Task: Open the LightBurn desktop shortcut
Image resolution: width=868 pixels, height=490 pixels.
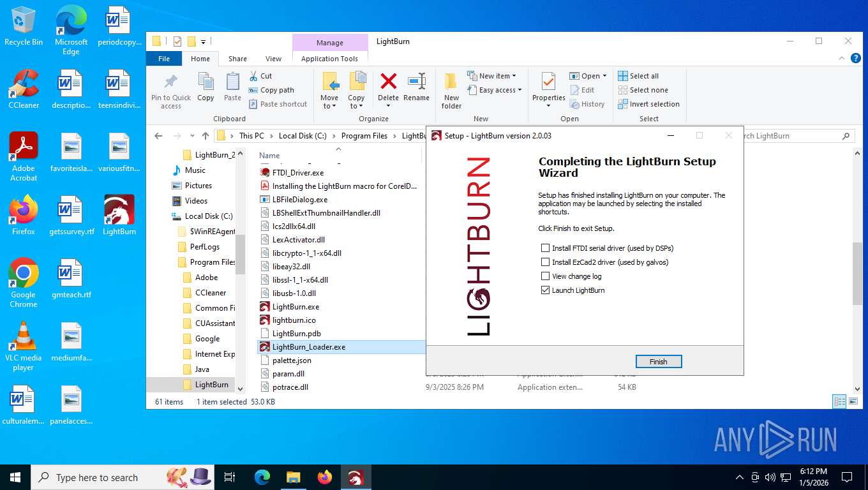Action: 119,216
